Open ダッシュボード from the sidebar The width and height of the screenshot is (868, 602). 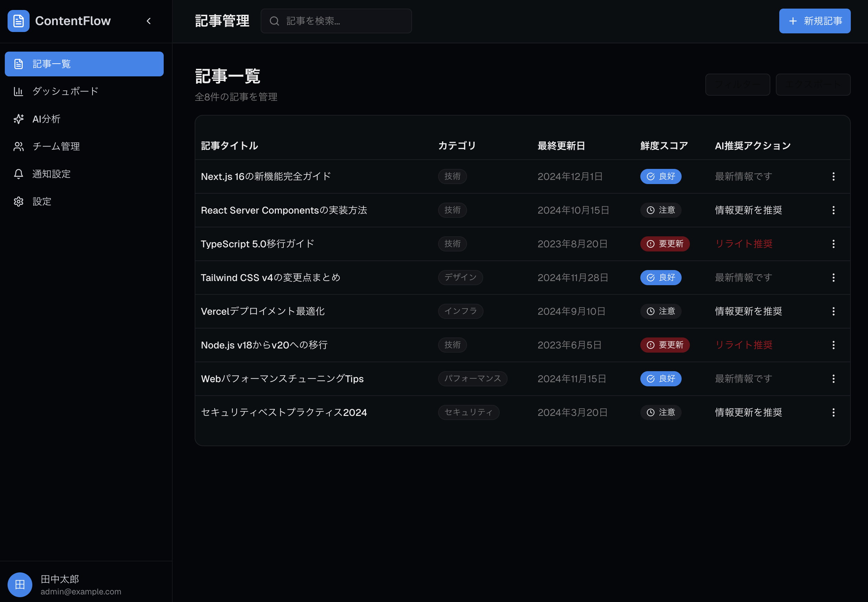pyautogui.click(x=65, y=91)
